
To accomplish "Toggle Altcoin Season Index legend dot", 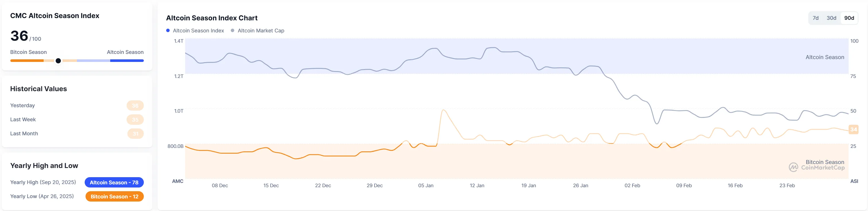I will click(x=168, y=31).
